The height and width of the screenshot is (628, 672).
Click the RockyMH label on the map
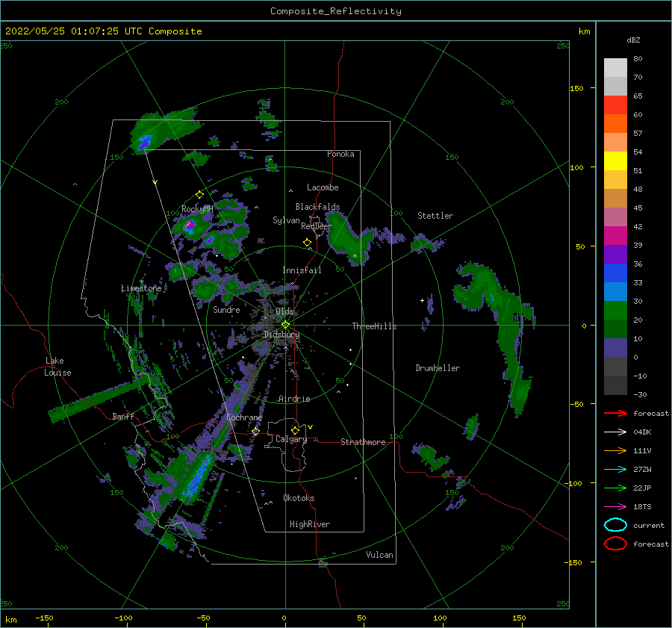(197, 209)
